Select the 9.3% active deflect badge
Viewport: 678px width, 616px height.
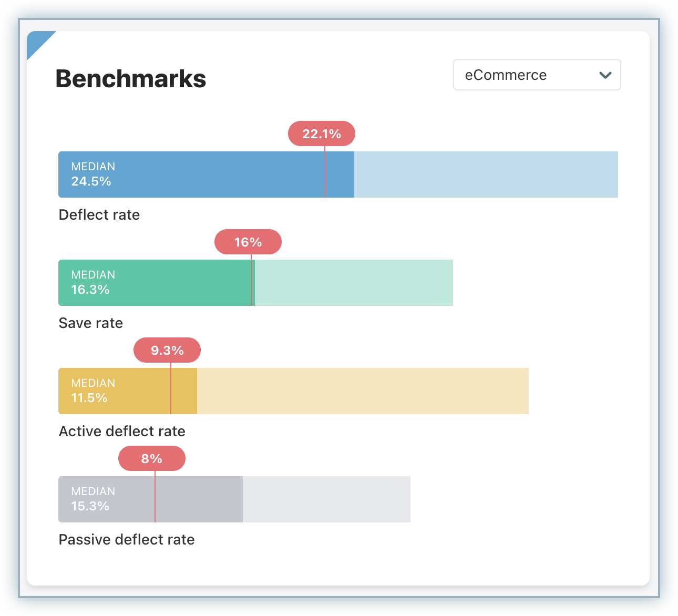click(x=167, y=351)
